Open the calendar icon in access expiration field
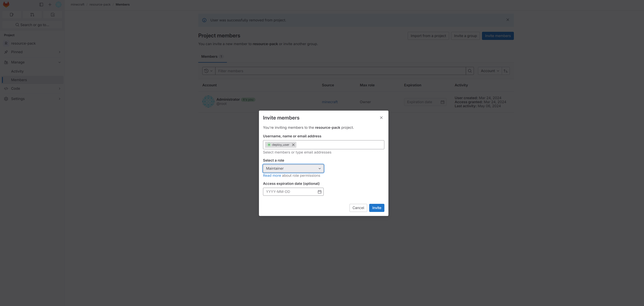The height and width of the screenshot is (306, 644). pos(319,192)
